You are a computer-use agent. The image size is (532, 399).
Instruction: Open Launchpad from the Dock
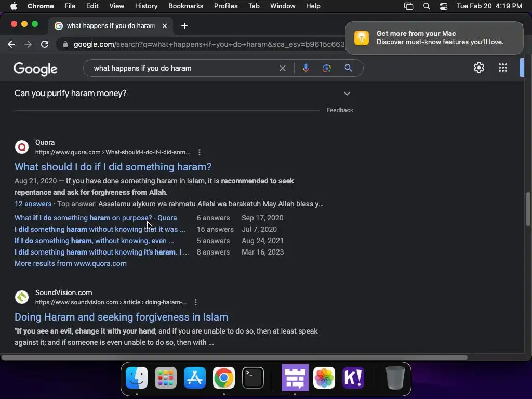[x=166, y=378]
